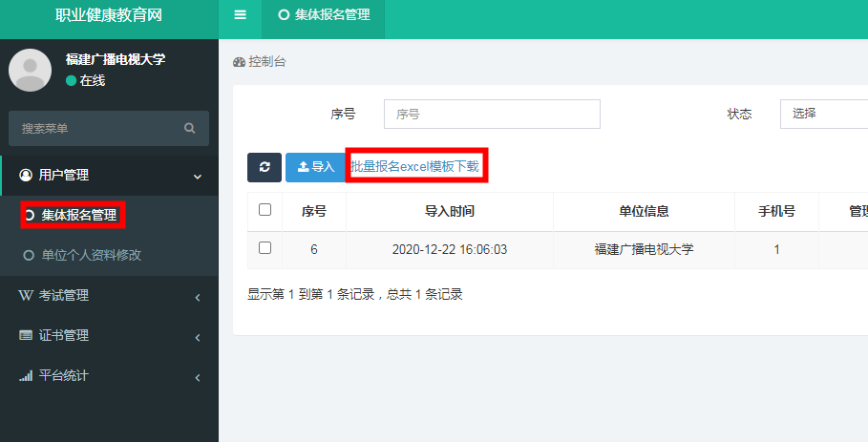This screenshot has width=868, height=442.
Task: Click the 导入 import button
Action: click(x=315, y=167)
